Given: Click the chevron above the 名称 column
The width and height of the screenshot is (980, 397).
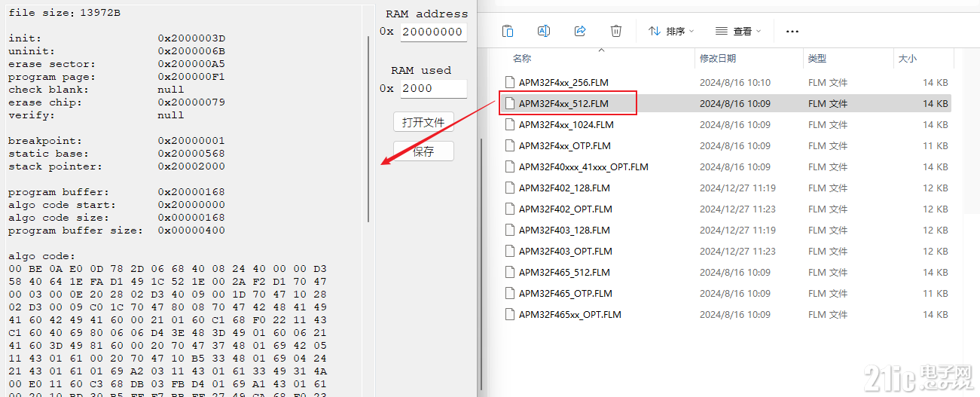Looking at the screenshot, I should 601,50.
